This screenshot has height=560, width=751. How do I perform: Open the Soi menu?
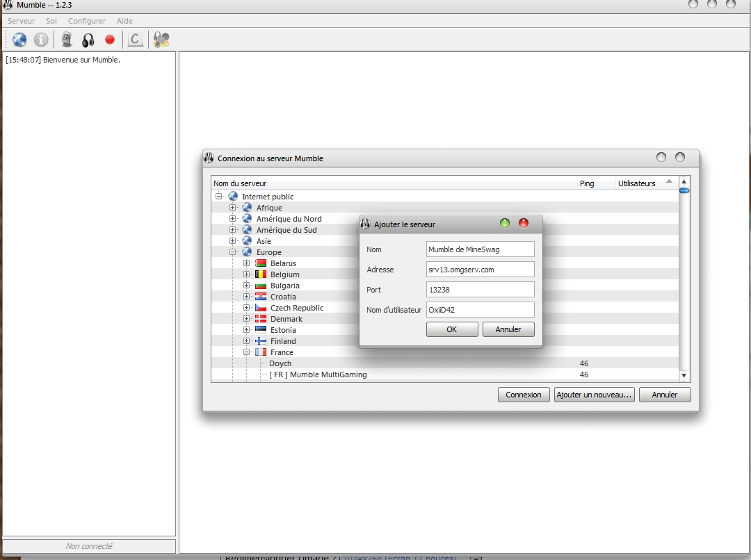(51, 21)
